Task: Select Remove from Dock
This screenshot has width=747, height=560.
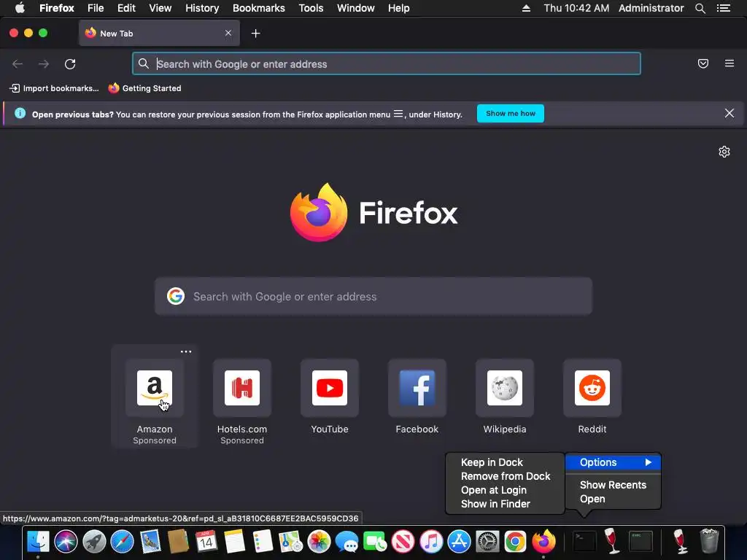Action: tap(505, 476)
